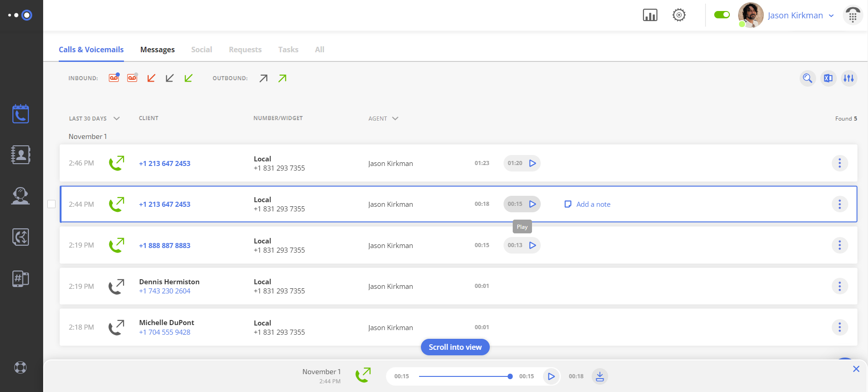This screenshot has height=392, width=868.
Task: Click the audio player seek bar
Action: (465, 376)
